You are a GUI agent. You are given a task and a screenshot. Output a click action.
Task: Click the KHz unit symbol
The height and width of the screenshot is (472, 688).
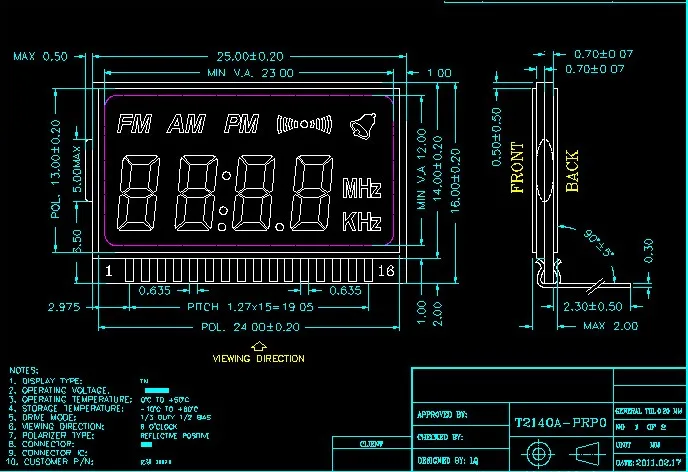click(x=362, y=222)
